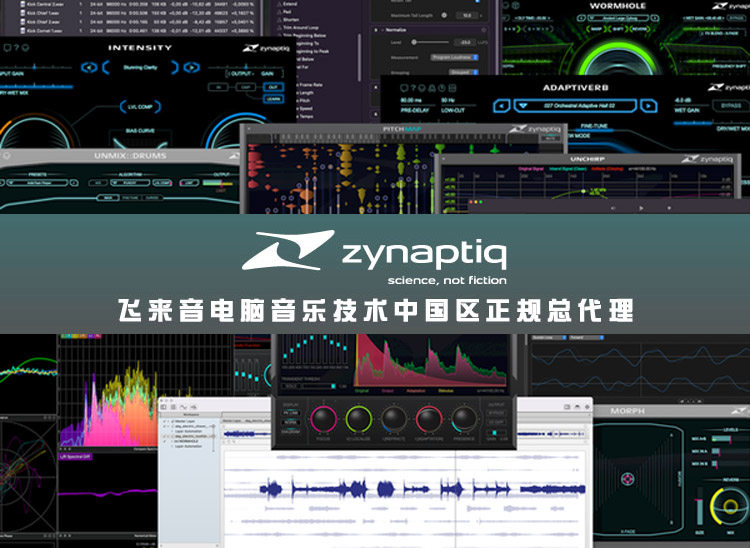
Task: Click the red close dot below Unchirp
Action: coord(471,202)
